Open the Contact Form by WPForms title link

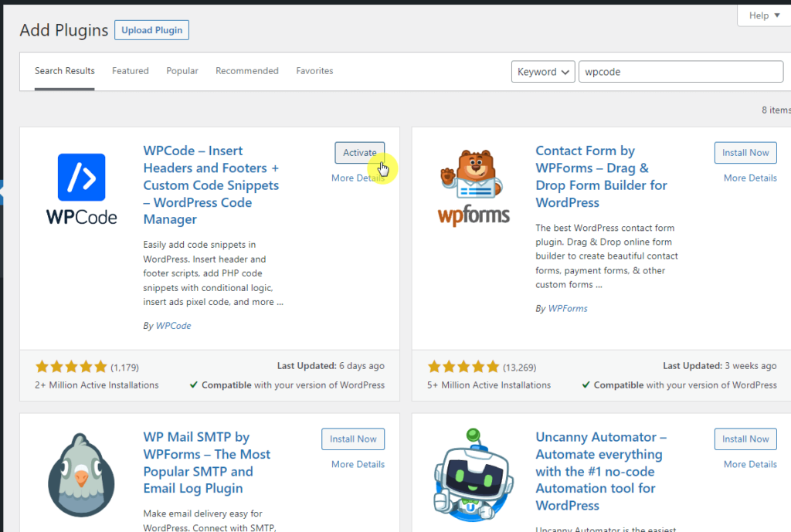(601, 177)
